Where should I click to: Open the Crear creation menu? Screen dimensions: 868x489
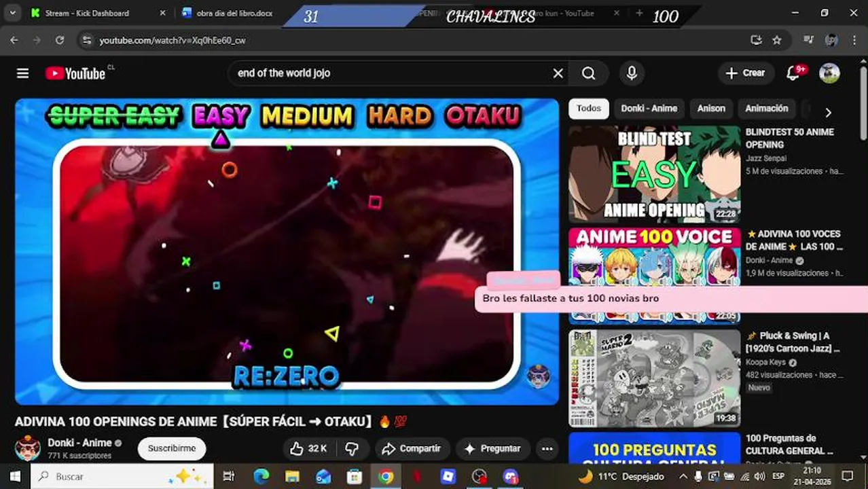click(746, 73)
